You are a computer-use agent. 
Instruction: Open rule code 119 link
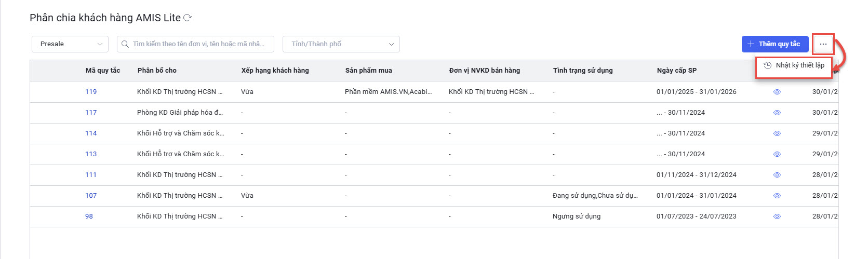tap(91, 92)
